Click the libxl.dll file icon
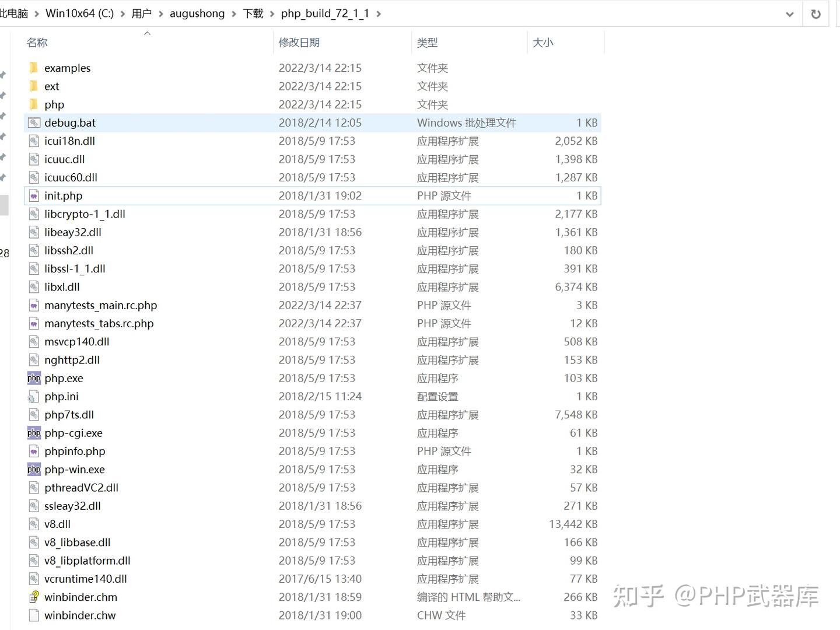840x630 pixels. 34,287
